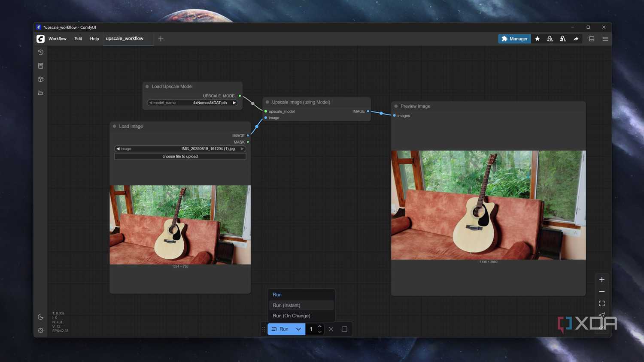Choose Run (On Change) from the run menu
The height and width of the screenshot is (362, 644).
point(301,316)
